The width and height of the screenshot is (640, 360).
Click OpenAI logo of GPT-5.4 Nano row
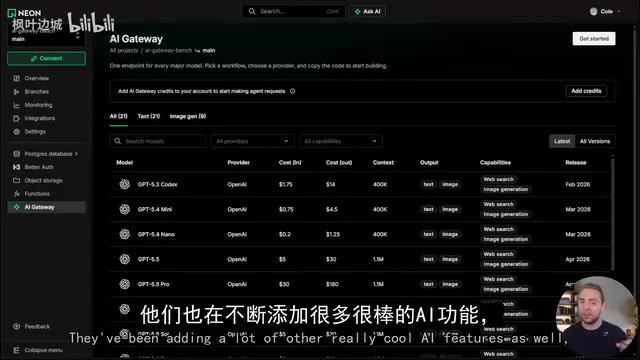click(x=124, y=234)
